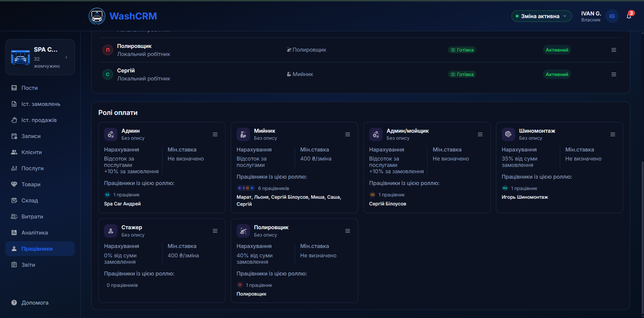Screen dimensions: 644x318
Task: Click the 400 ₴/зміна value on the Стажер card
Action: (183, 255)
